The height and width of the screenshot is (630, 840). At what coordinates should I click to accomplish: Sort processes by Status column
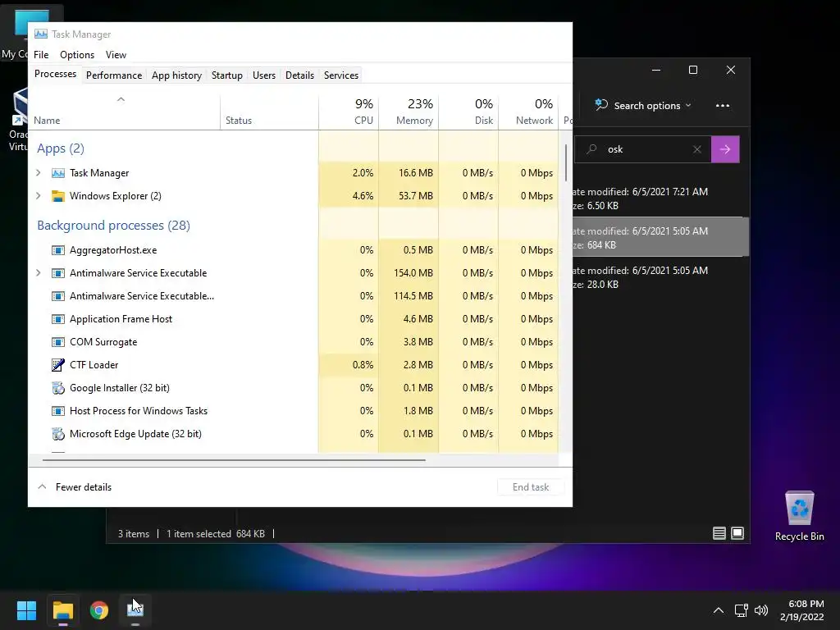(x=269, y=112)
